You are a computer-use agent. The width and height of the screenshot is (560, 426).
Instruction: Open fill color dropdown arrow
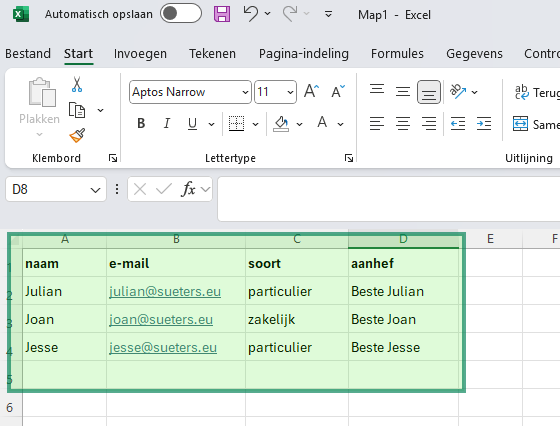[299, 124]
